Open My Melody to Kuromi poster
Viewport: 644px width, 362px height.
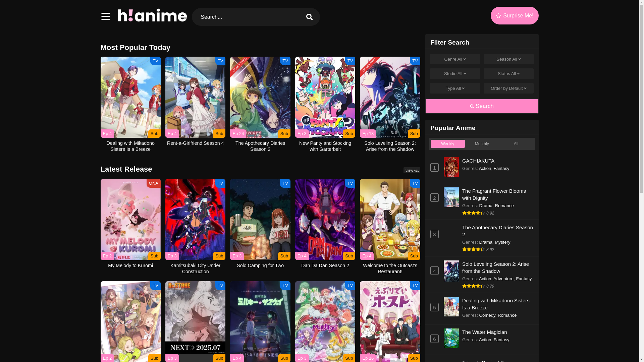(x=130, y=220)
